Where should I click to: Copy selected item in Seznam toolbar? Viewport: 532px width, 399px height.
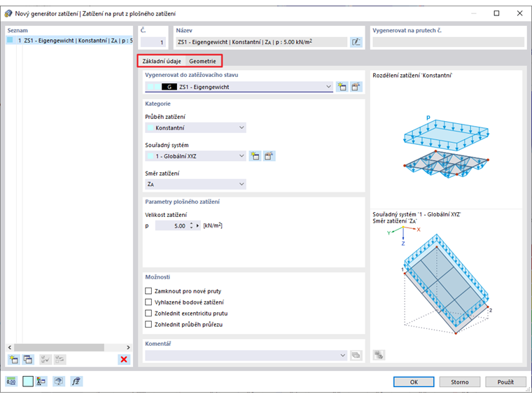point(28,359)
